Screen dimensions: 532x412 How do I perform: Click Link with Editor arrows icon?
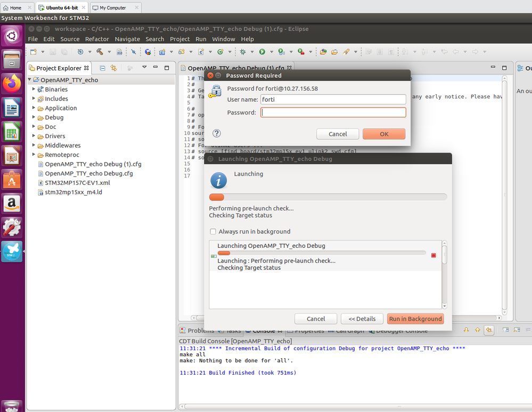pos(113,68)
